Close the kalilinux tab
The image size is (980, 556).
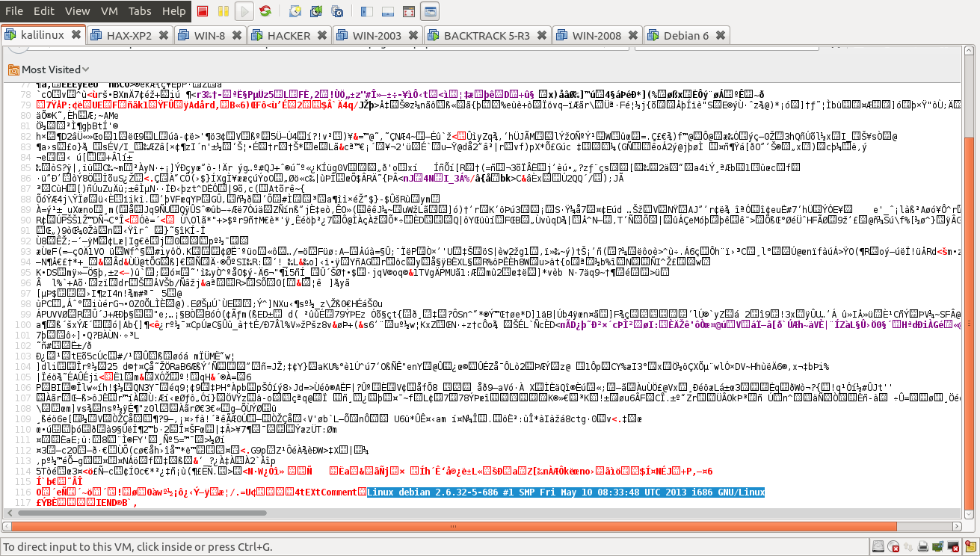[x=76, y=35]
